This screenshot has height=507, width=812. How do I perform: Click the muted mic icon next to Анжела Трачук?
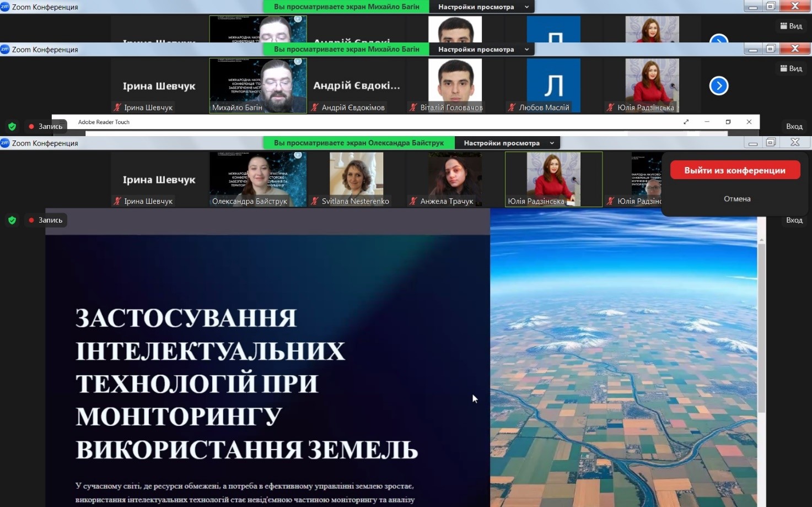pyautogui.click(x=413, y=201)
